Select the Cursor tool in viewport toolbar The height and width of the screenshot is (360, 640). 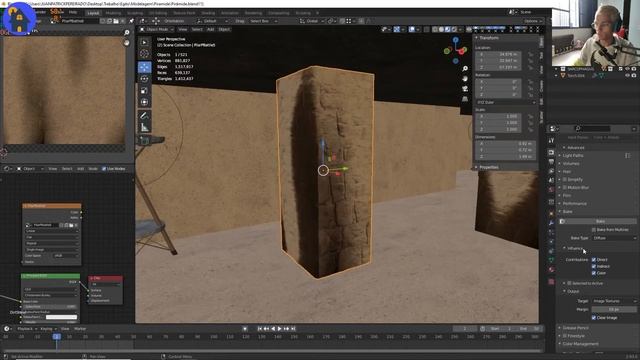tap(144, 54)
